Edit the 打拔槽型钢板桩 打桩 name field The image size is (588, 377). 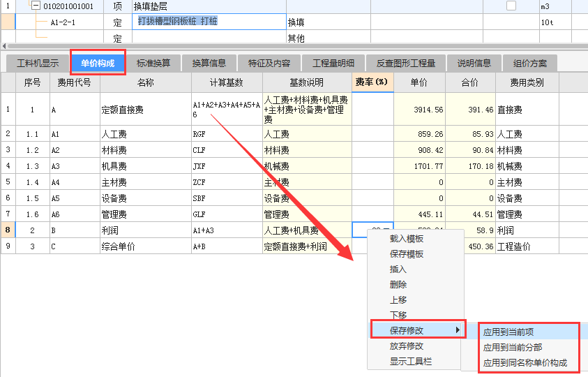pyautogui.click(x=209, y=22)
